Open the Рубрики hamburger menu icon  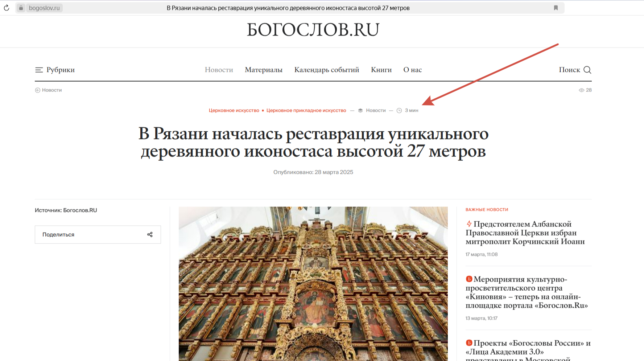point(39,70)
